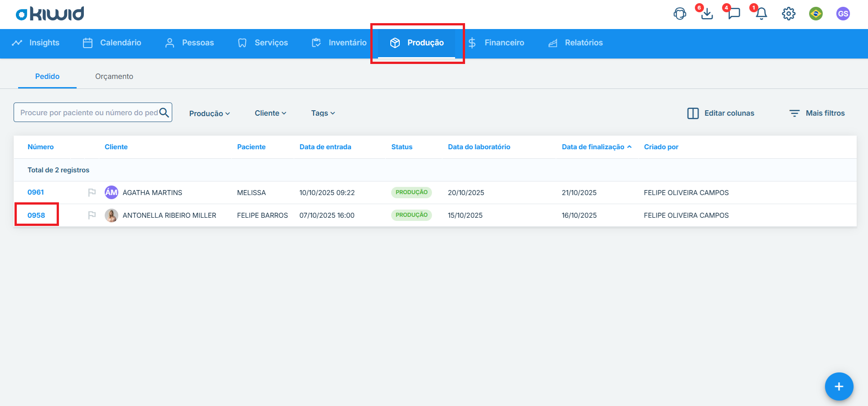
Task: Toggle the flag on order 0958
Action: tap(92, 215)
